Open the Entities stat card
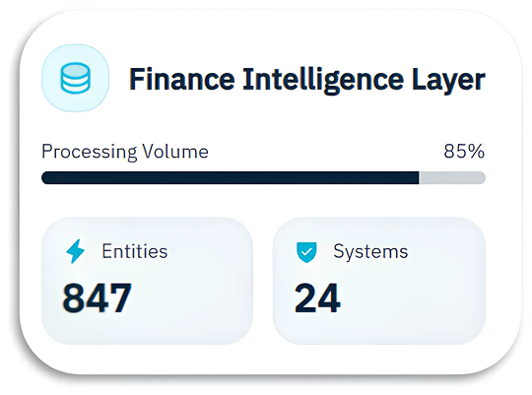 point(147,281)
